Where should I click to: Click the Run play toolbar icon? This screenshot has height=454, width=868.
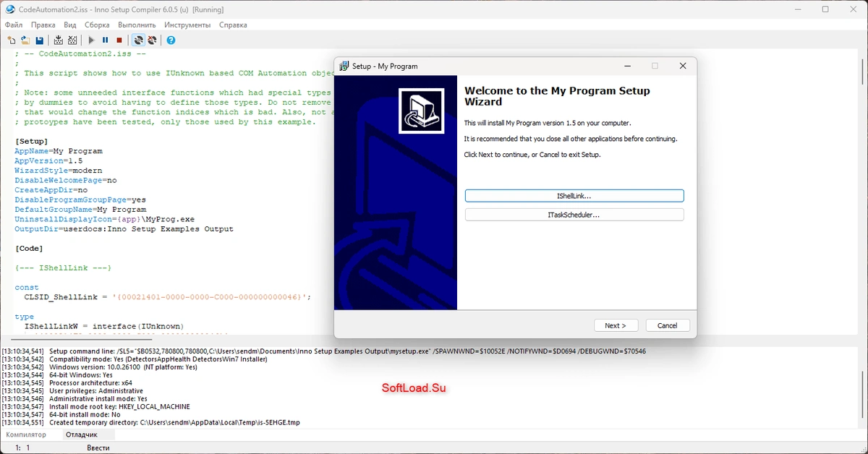tap(92, 40)
